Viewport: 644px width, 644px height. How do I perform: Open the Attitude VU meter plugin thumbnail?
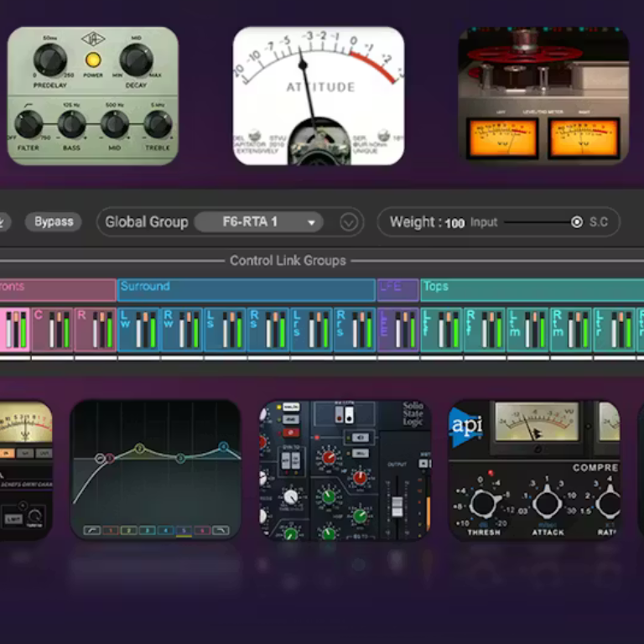[x=318, y=96]
